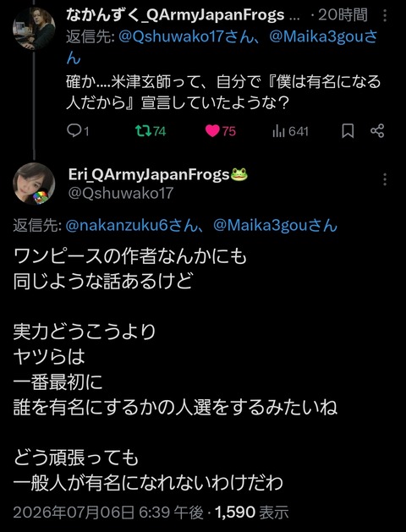Open Eri_QArmyJapanFrogs profile avatar

click(x=34, y=184)
